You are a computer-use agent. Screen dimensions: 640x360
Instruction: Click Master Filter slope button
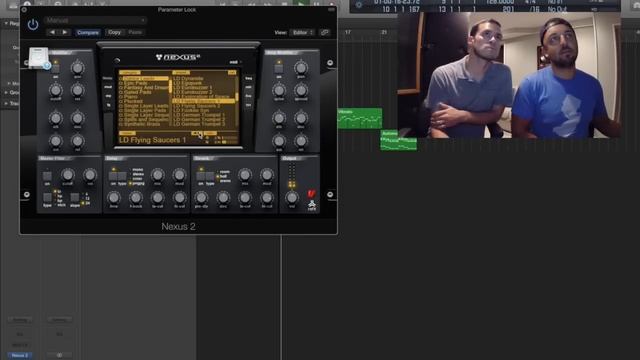pos(75,198)
